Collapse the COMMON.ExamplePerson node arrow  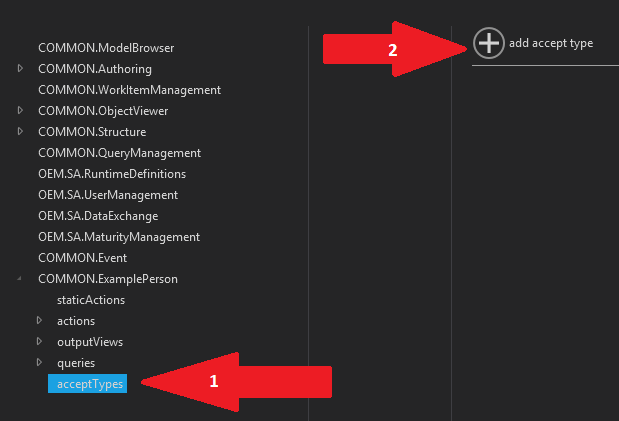[x=19, y=279]
